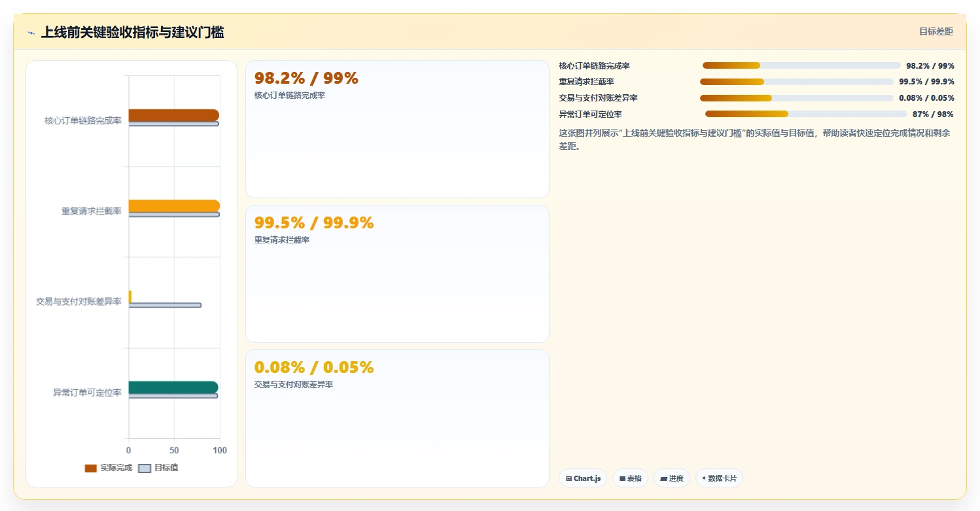Image resolution: width=980 pixels, height=511 pixels.
Task: Click the 异常订单可定位率 progress bar
Action: point(806,114)
